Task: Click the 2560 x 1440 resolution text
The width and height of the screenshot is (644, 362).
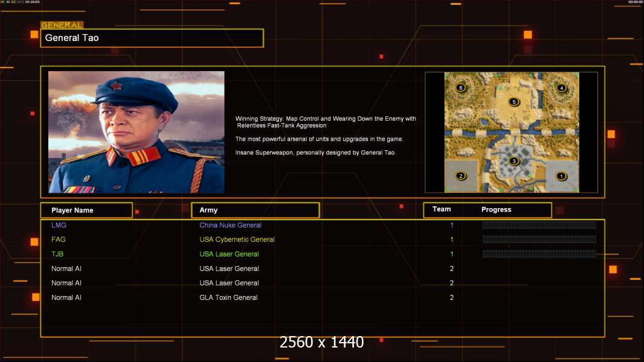Action: pos(321,342)
